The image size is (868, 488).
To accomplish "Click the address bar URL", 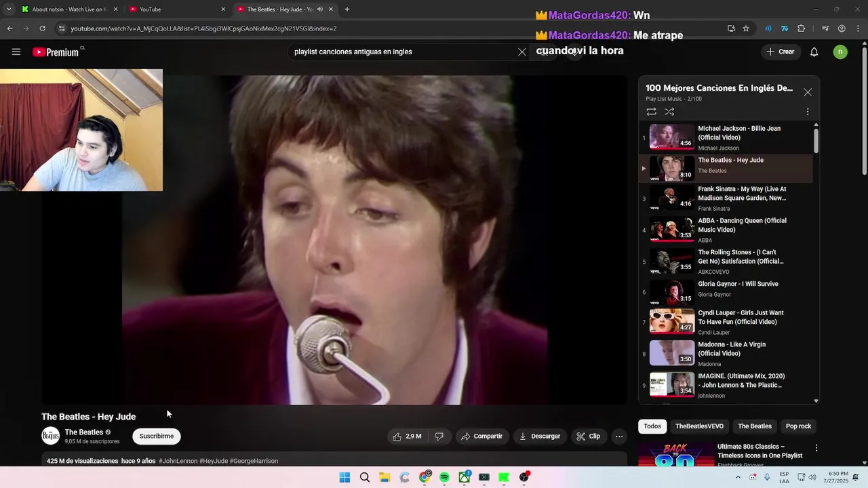I will [x=203, y=28].
